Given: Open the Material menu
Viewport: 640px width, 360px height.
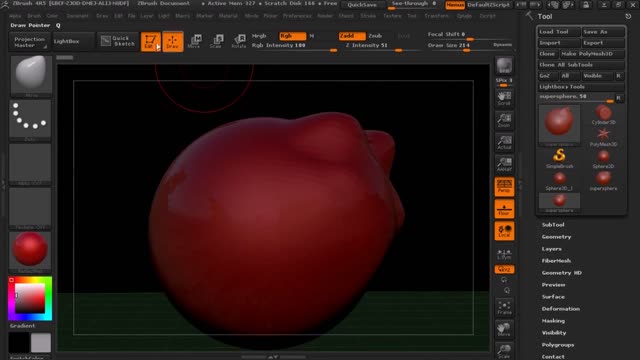Looking at the screenshot, I should 228,16.
